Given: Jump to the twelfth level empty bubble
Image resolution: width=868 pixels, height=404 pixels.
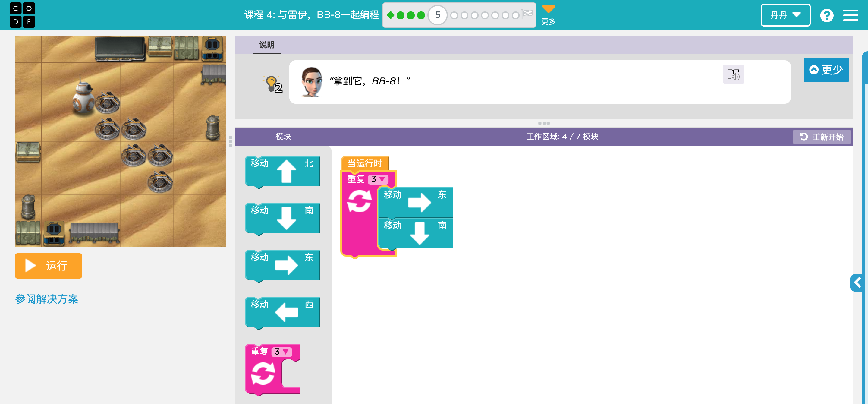Looking at the screenshot, I should pos(516,15).
